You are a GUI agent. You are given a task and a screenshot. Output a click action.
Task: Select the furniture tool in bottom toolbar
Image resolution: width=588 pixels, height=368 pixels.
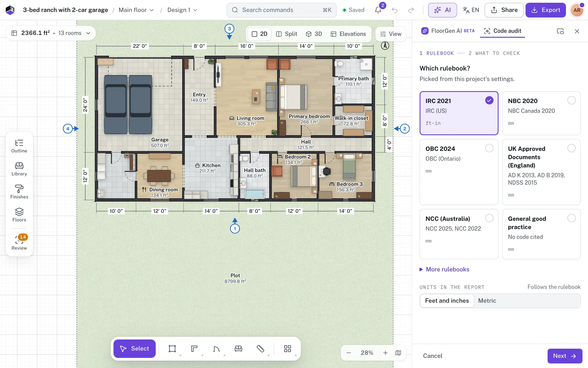(x=238, y=349)
